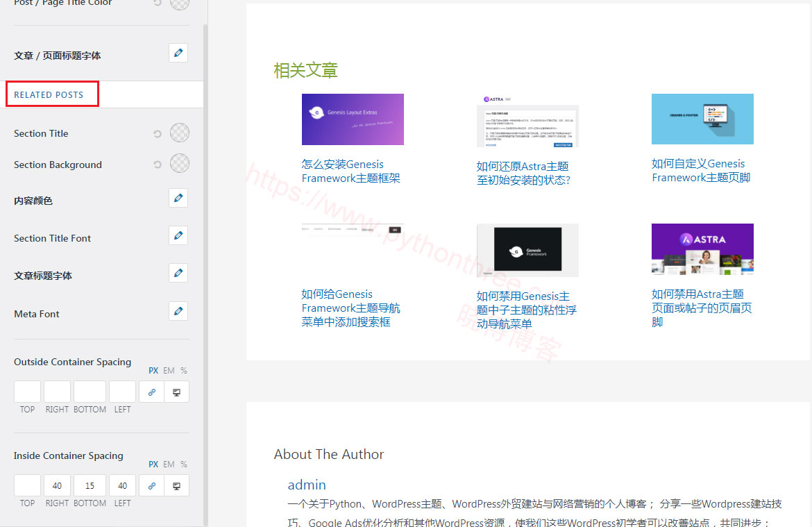Click Inside Container Spacing RIGHT field with 40
This screenshot has height=527, width=812.
coord(57,485)
